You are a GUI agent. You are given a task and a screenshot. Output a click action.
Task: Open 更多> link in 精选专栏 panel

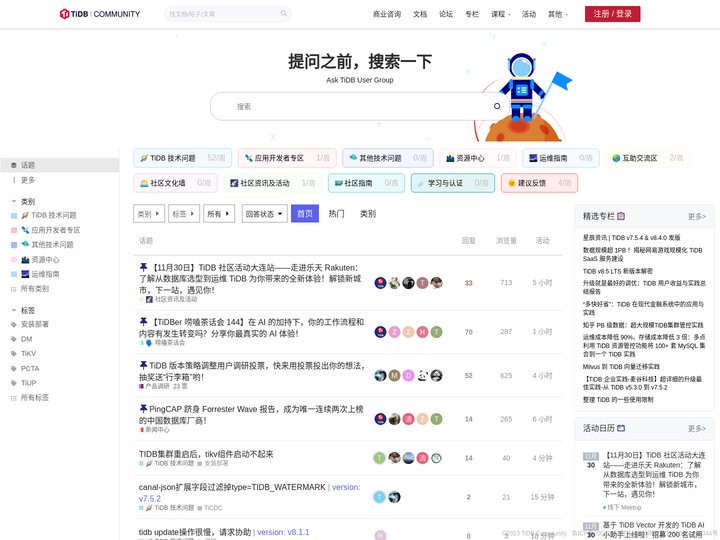click(x=697, y=216)
